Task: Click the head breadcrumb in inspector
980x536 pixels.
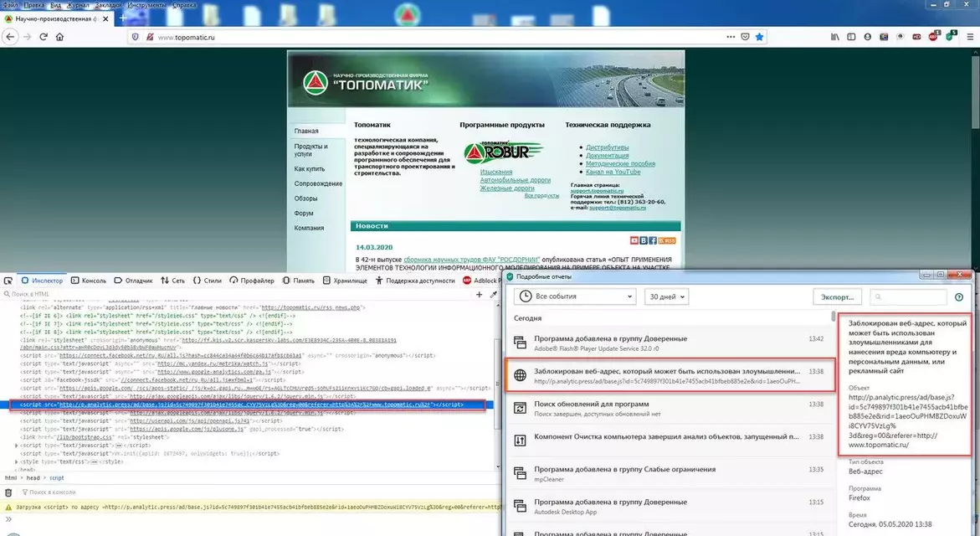Action: coord(33,478)
